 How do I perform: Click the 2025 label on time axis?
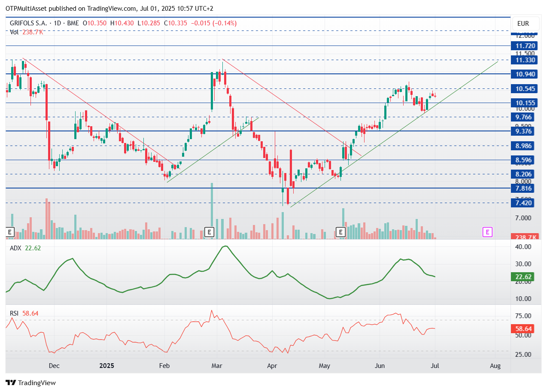click(x=106, y=366)
